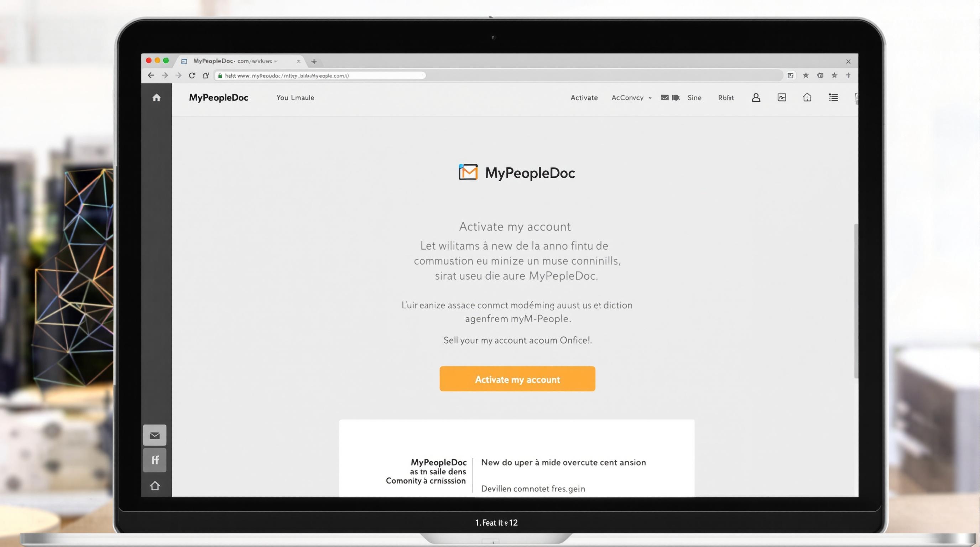The image size is (980, 547).
Task: Open 'You Lmaule' in the header navigation
Action: [295, 98]
